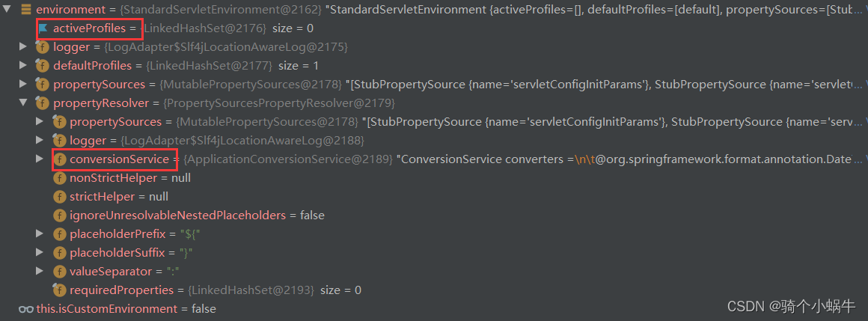This screenshot has height=321, width=868.
Task: Select the propertyResolver field name
Action: pos(101,103)
